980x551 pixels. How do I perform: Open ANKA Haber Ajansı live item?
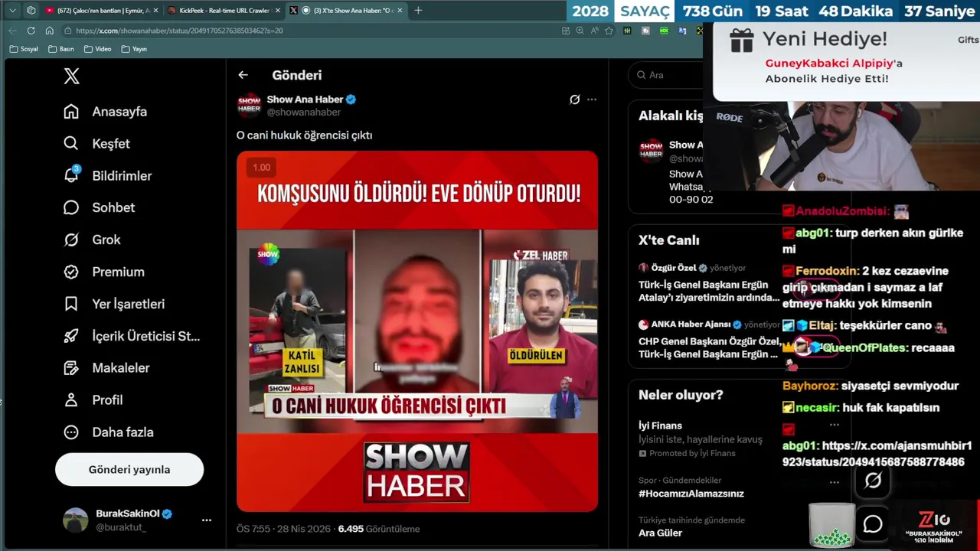click(x=710, y=339)
